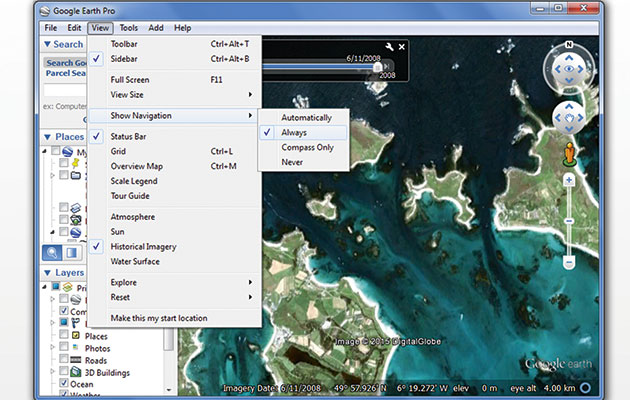Viewport: 630px width, 400px height.
Task: Toggle Sidebar menu option
Action: [x=175, y=59]
